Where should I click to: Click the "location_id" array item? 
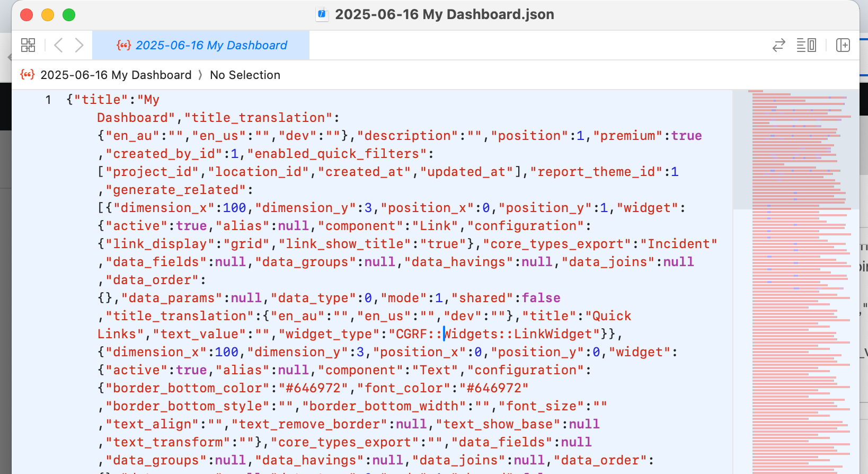[x=258, y=172]
